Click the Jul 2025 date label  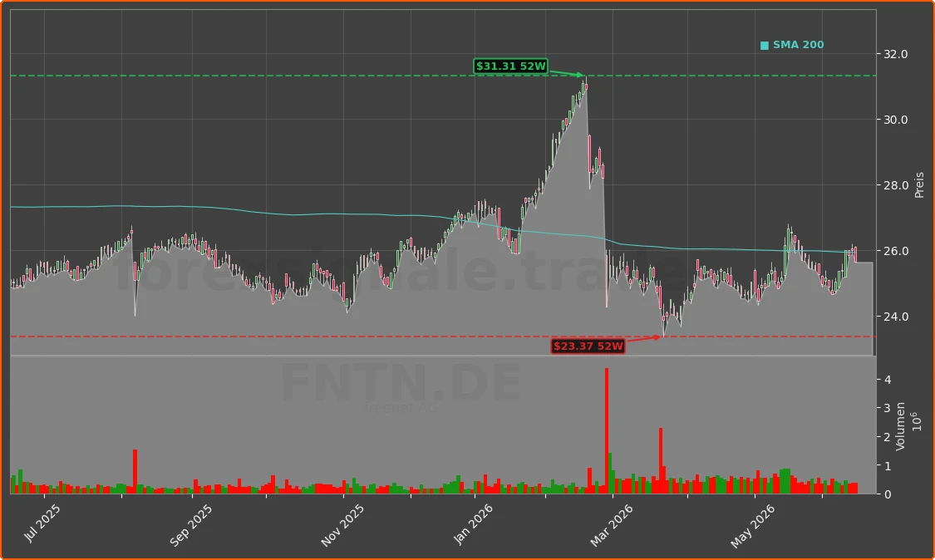42,523
